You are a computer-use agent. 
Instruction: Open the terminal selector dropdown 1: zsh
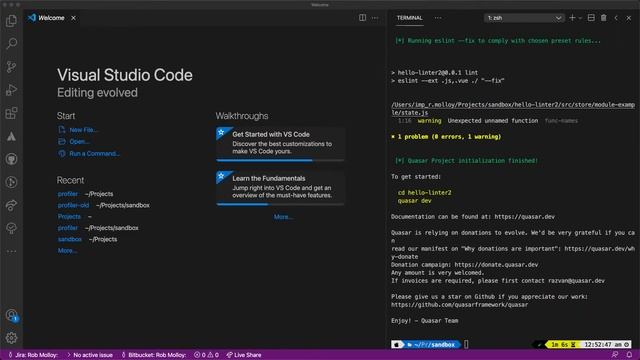[524, 18]
